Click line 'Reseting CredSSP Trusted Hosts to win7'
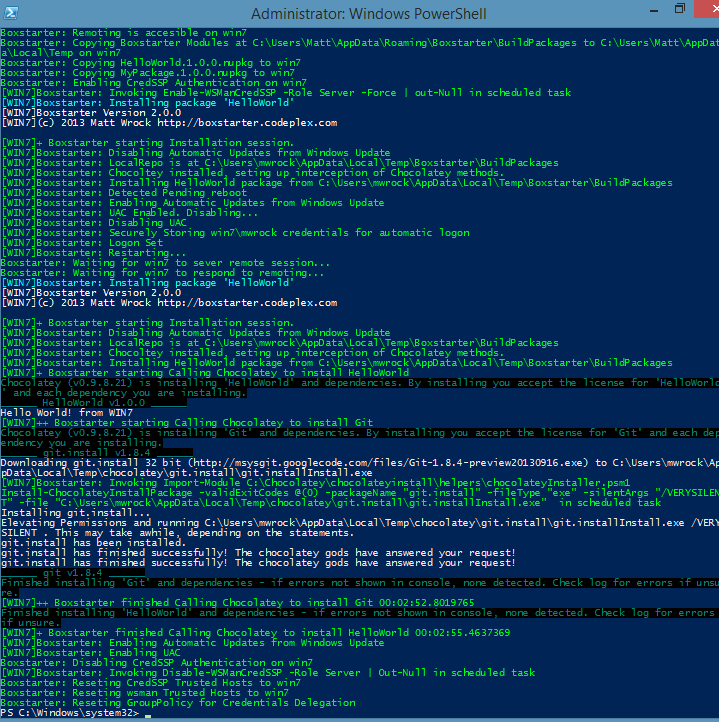The image size is (719, 722). pyautogui.click(x=151, y=682)
